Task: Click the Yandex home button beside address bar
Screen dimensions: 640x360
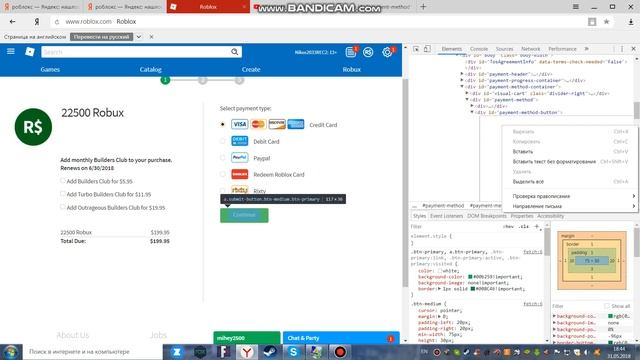Action: [x=37, y=22]
